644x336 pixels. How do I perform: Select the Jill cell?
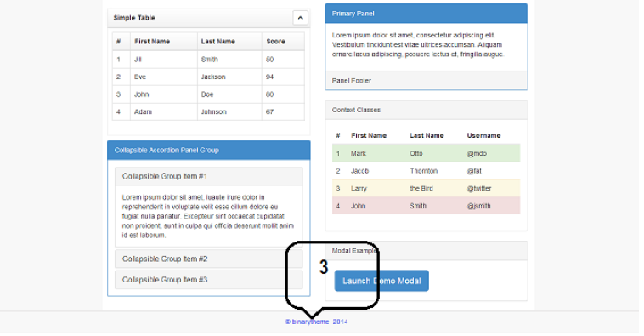[138, 60]
